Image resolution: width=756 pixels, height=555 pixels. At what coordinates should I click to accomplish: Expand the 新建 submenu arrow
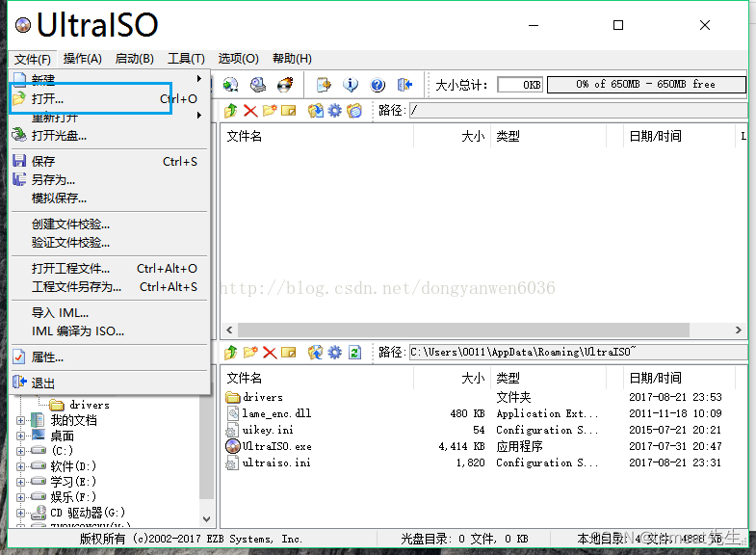[198, 78]
